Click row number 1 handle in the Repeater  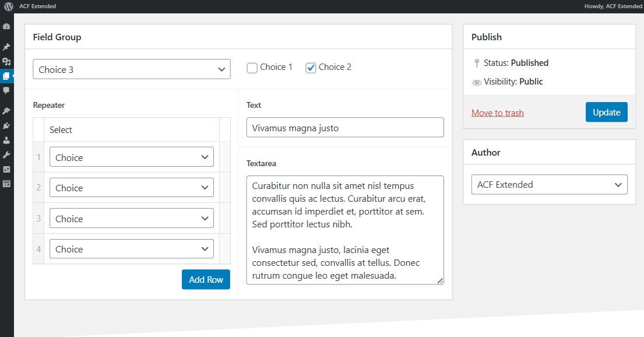[x=38, y=157]
